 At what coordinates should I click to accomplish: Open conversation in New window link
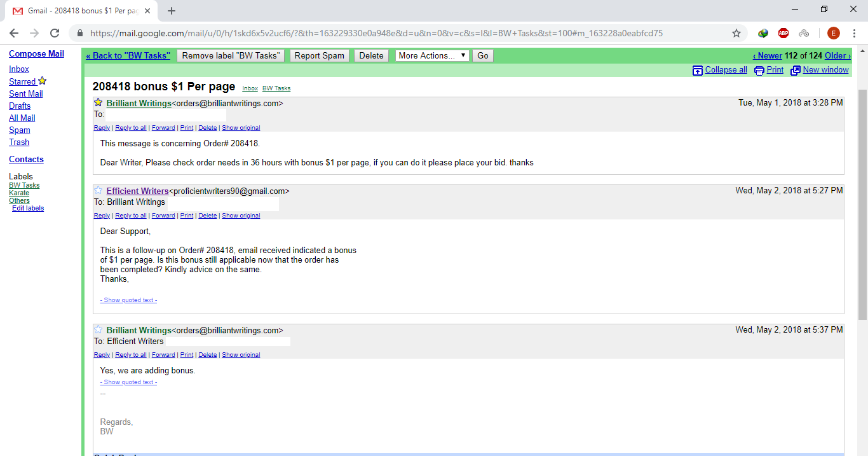click(826, 70)
